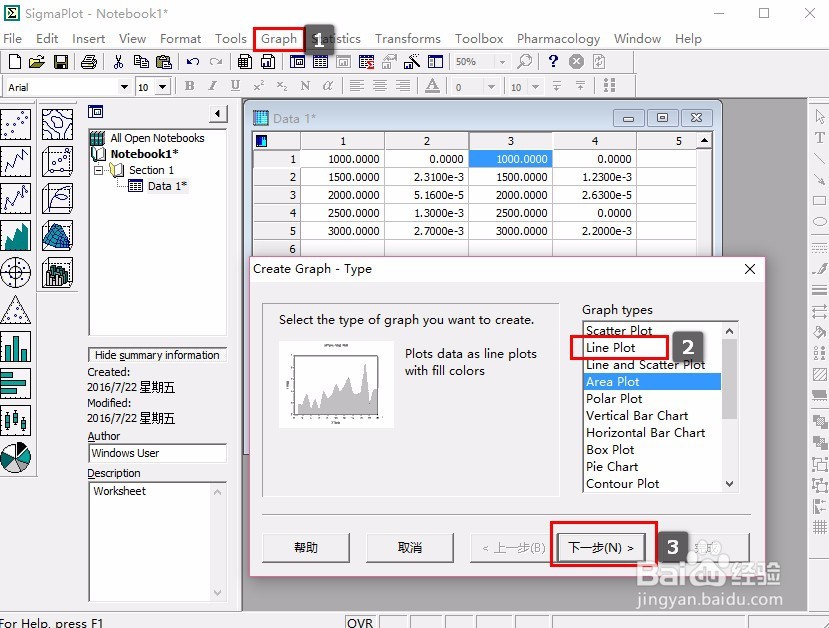Toggle center text alignment

click(x=380, y=86)
